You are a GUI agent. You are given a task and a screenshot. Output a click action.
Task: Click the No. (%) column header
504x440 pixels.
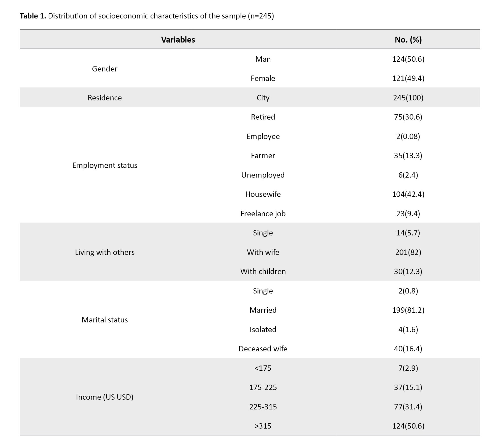pyautogui.click(x=408, y=40)
